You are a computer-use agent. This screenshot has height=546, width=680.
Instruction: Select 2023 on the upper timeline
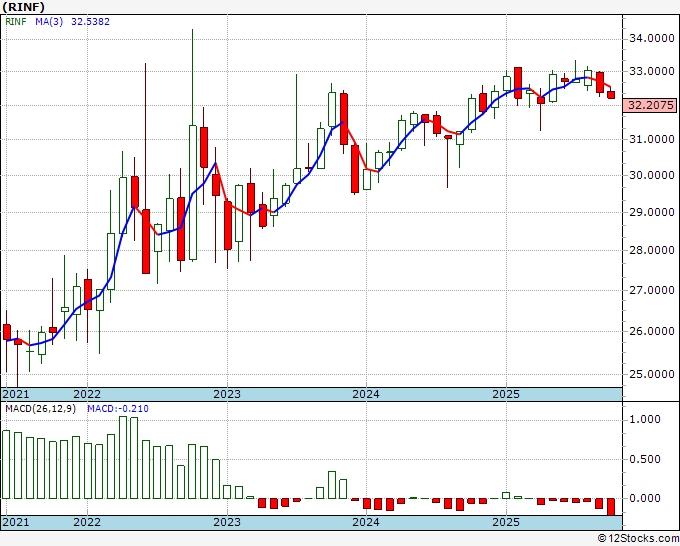(227, 394)
